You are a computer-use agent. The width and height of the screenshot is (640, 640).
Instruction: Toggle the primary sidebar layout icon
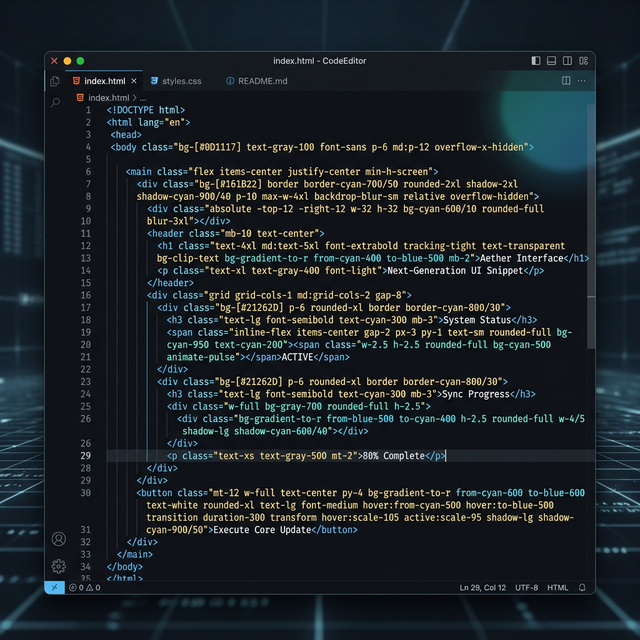536,61
